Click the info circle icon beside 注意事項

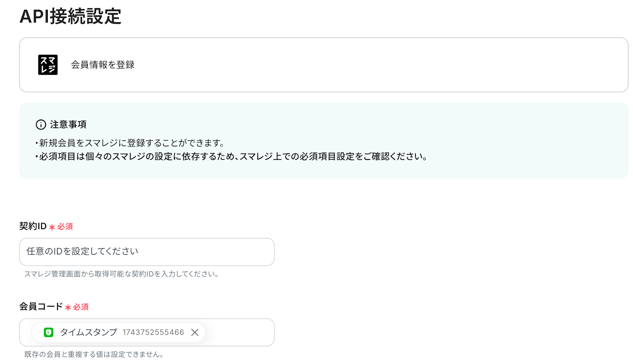[x=41, y=125]
